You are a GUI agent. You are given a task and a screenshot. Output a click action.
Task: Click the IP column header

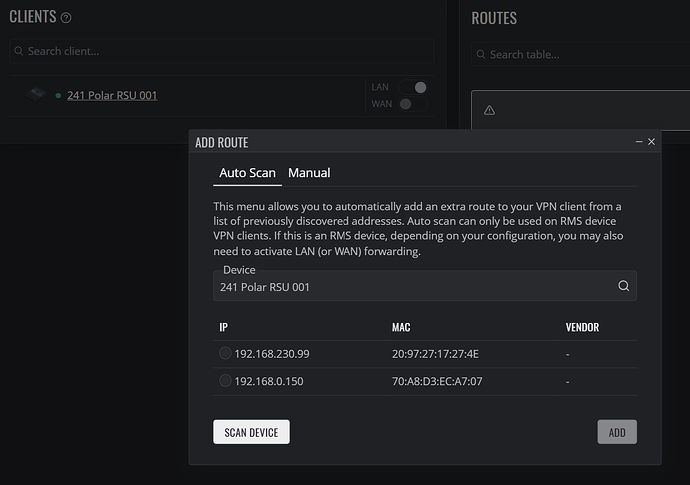[224, 327]
